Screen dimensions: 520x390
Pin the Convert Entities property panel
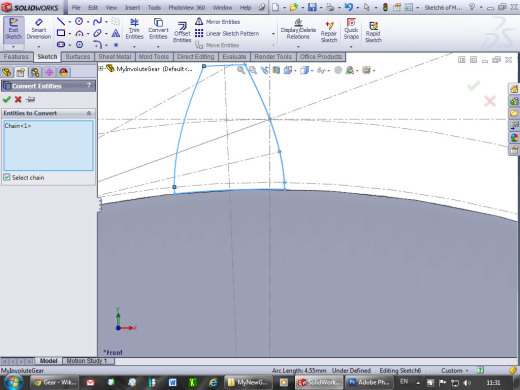30,99
